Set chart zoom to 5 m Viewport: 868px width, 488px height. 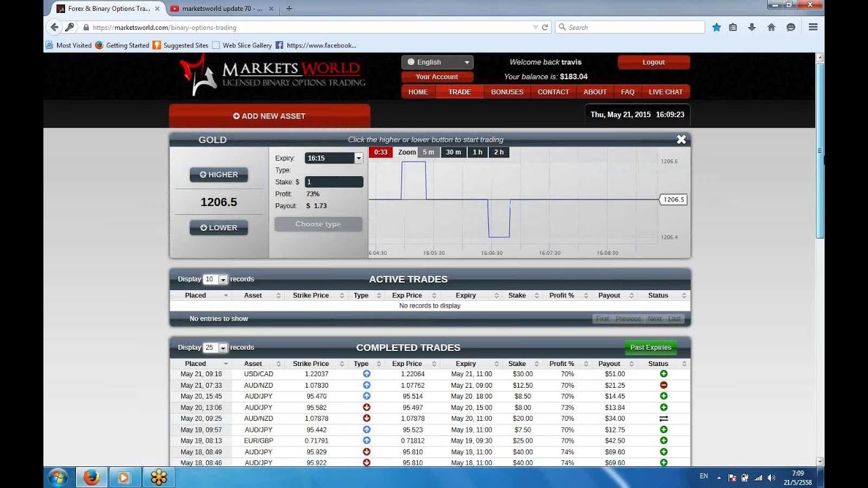click(x=429, y=152)
